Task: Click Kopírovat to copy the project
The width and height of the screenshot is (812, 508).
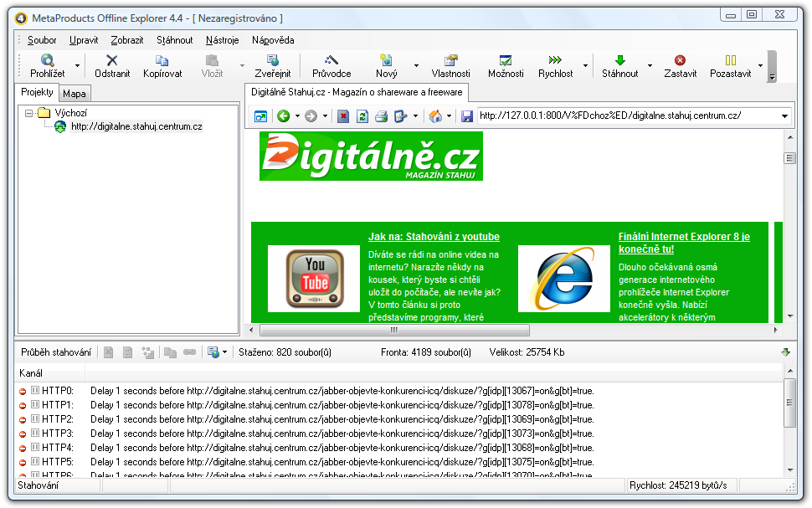Action: [162, 66]
